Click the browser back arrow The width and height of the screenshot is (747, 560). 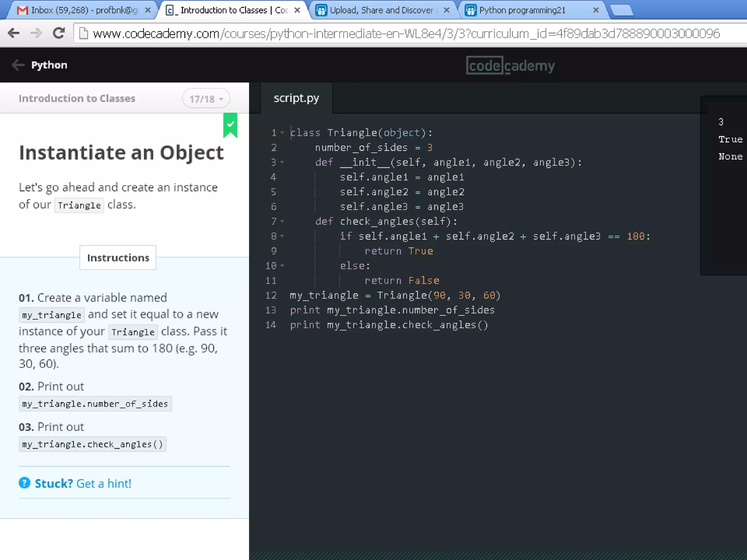tap(14, 34)
